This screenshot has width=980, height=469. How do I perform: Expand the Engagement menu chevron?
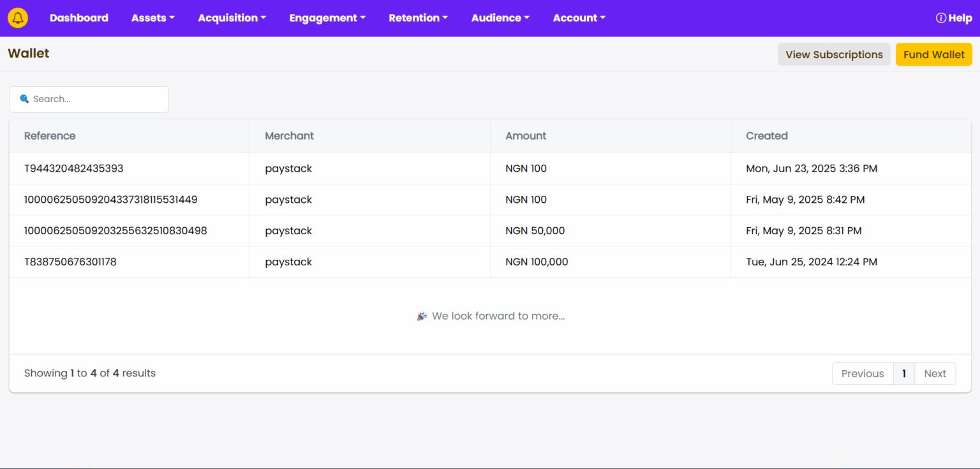(x=364, y=18)
